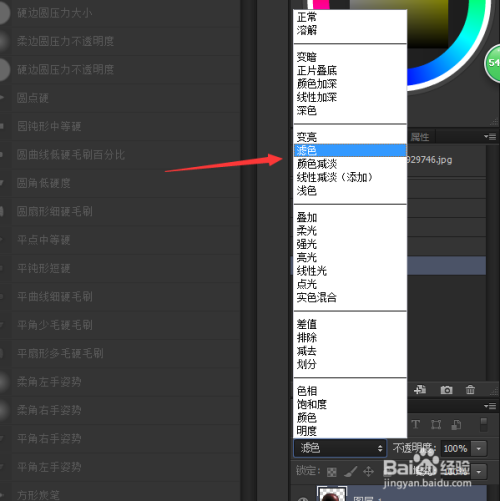Select brush preset 平钝形短硬

[x=120, y=268]
